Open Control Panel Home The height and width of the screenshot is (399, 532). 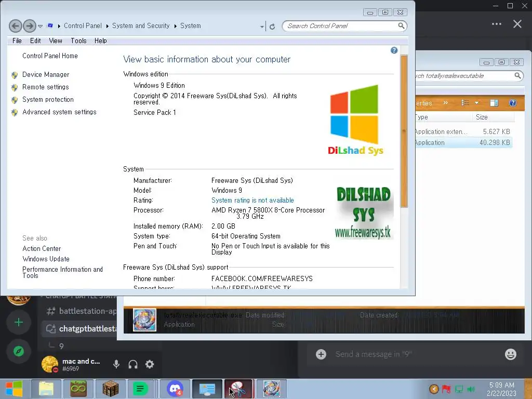[x=50, y=56]
